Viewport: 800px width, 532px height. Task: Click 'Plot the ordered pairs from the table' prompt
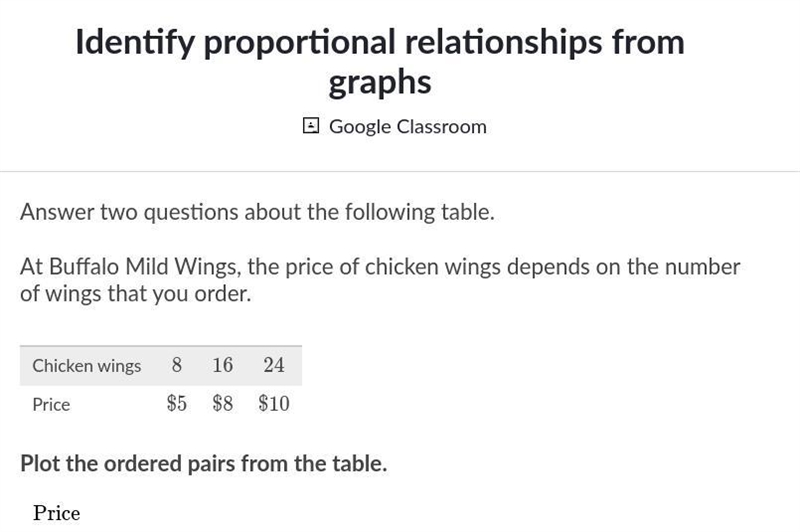pos(204,464)
